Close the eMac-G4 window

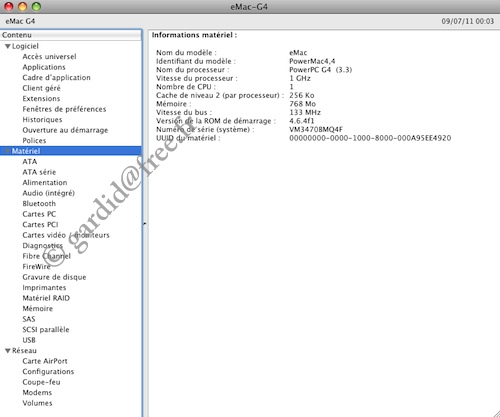[x=9, y=6]
